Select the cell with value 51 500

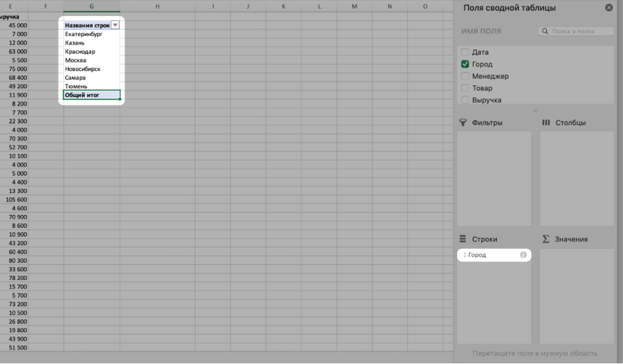(x=14, y=348)
